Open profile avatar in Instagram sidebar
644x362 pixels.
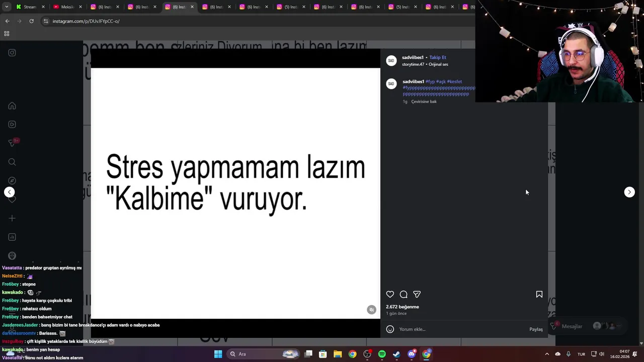(x=12, y=256)
